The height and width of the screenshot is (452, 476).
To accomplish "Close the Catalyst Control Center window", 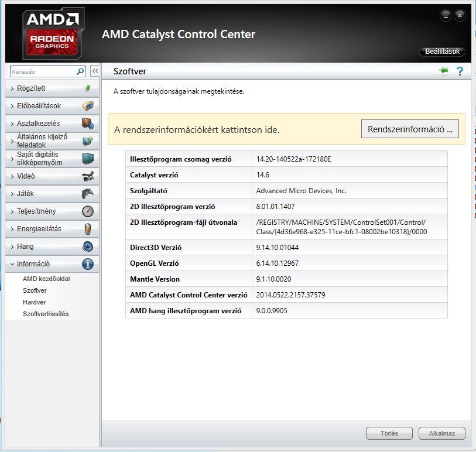I will tap(460, 15).
